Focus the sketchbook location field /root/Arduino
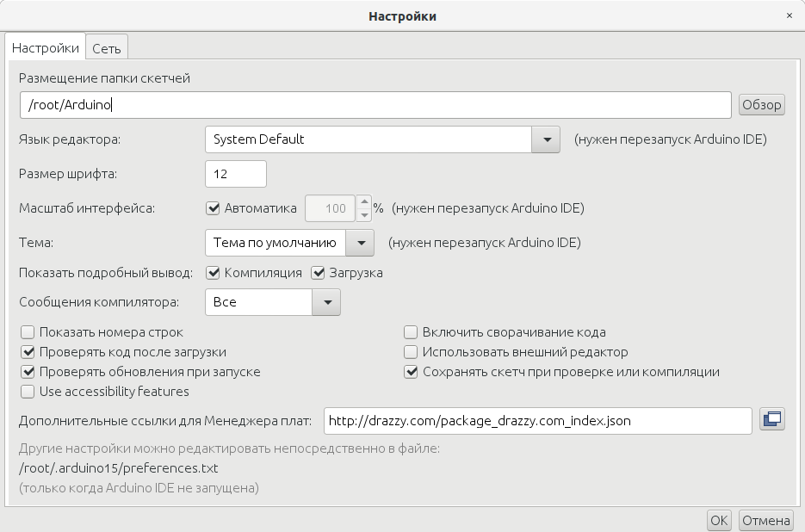 click(375, 105)
